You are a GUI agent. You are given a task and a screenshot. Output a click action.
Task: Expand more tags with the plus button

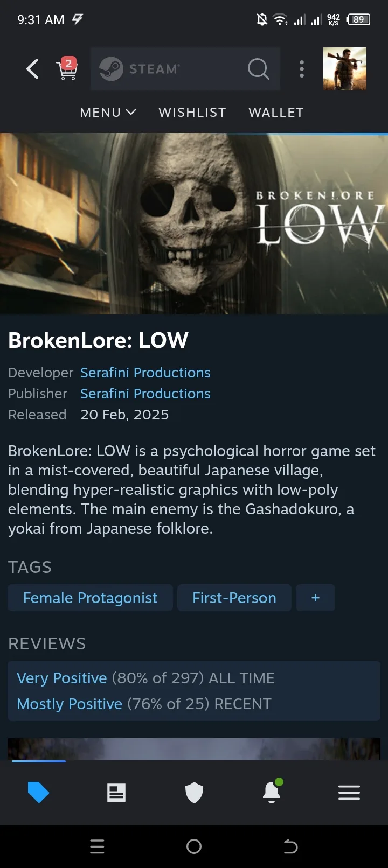click(x=316, y=598)
